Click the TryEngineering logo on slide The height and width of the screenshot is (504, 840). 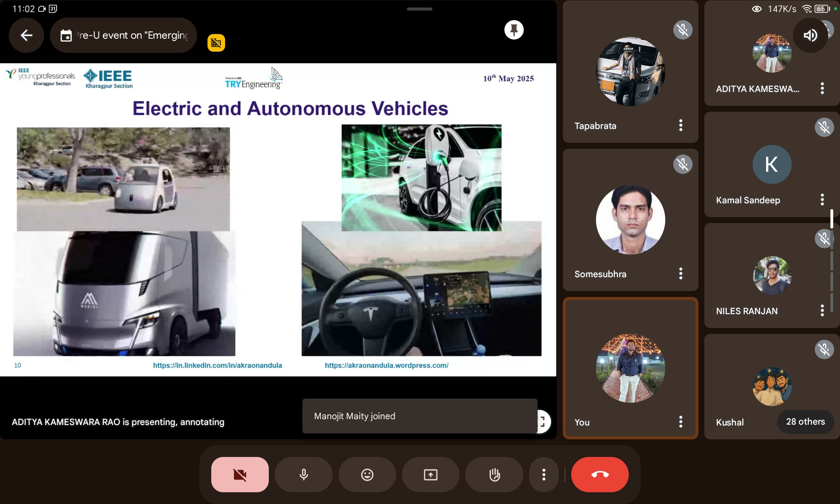[x=254, y=78]
